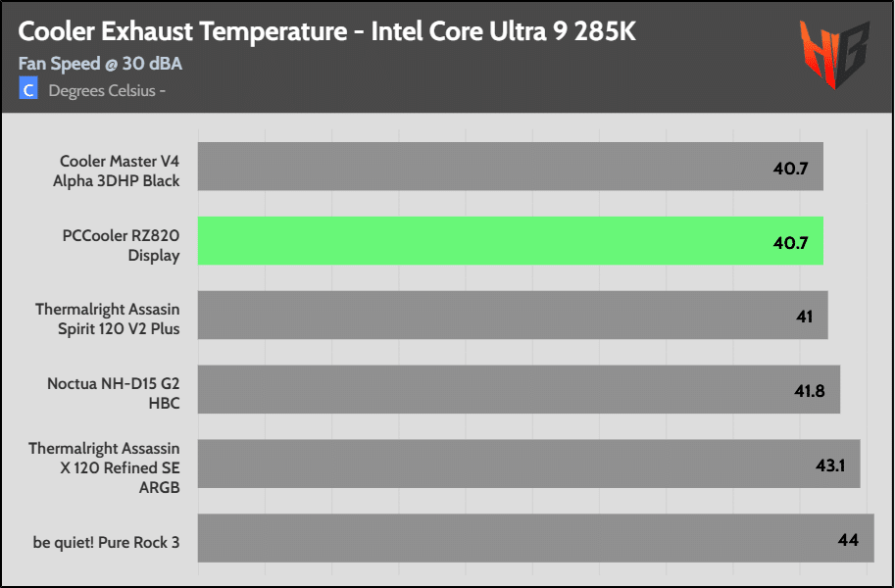Click the green PCCooler RZ820 Display bar

click(510, 241)
